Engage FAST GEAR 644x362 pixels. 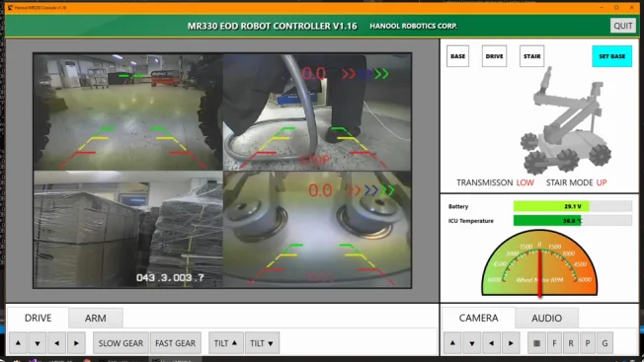176,342
